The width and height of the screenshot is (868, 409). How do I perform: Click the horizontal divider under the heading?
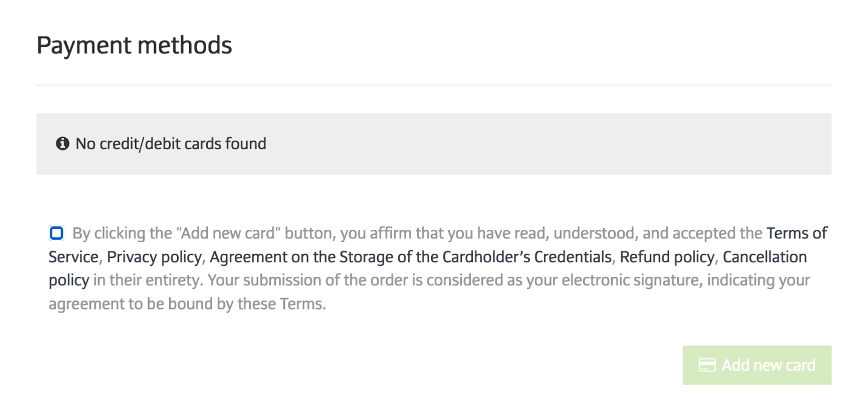433,85
